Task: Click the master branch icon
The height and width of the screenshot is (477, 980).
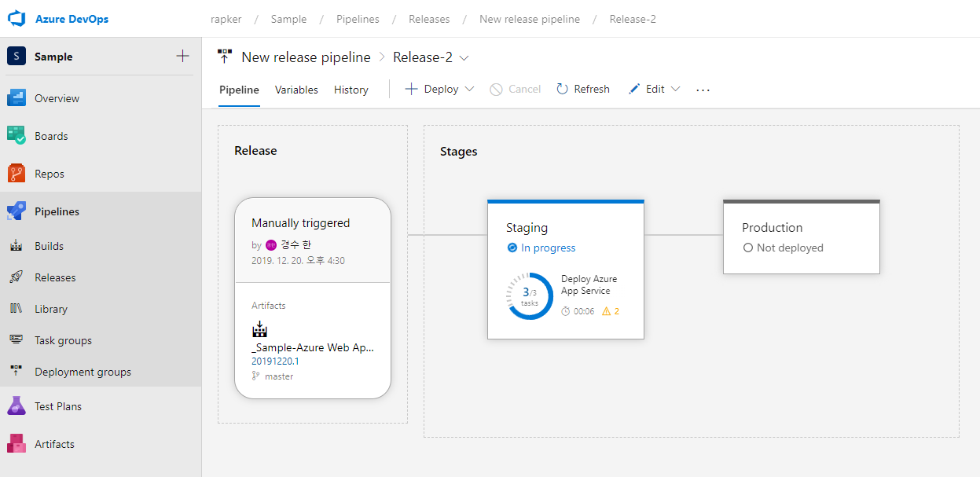Action: pyautogui.click(x=256, y=376)
